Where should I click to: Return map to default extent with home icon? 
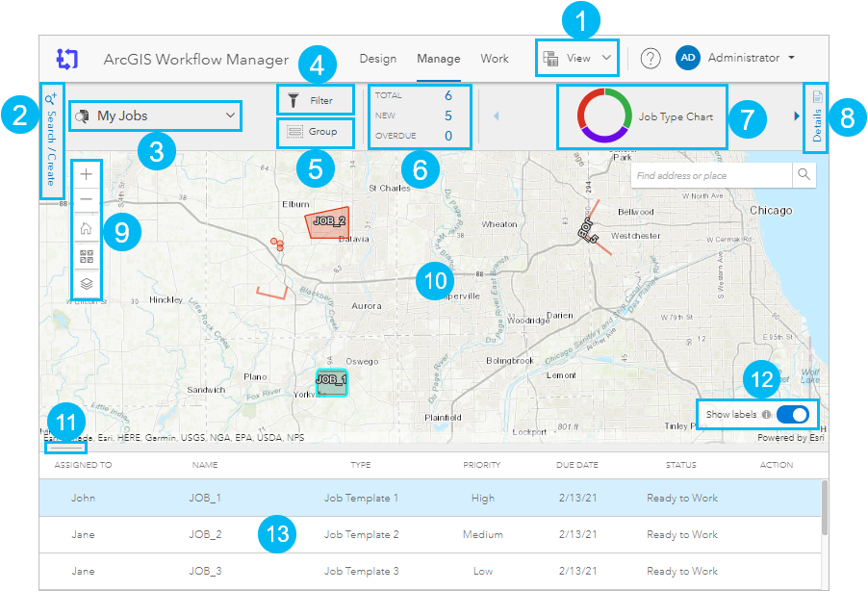[x=87, y=228]
